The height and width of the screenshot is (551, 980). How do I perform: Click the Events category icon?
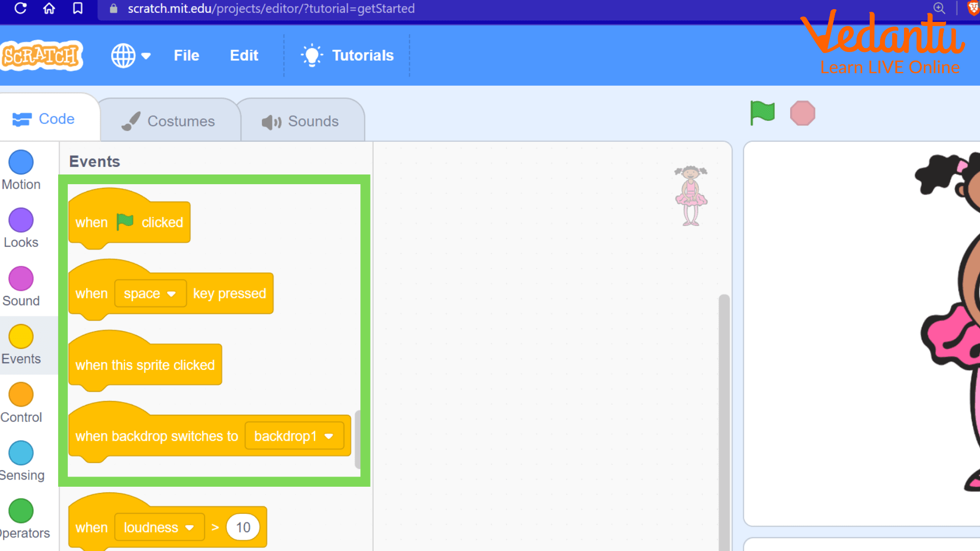click(x=20, y=336)
